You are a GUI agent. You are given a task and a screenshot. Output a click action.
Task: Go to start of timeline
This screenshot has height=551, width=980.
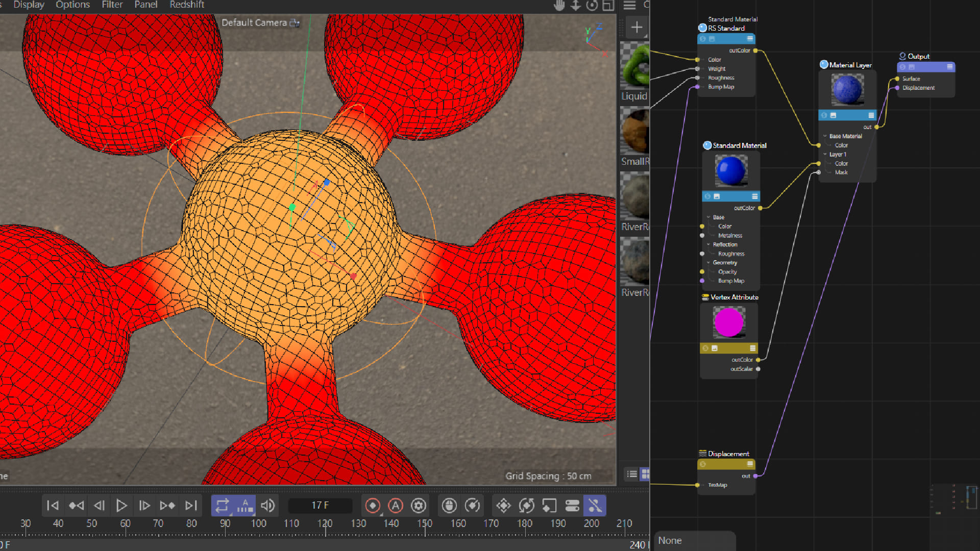(53, 506)
